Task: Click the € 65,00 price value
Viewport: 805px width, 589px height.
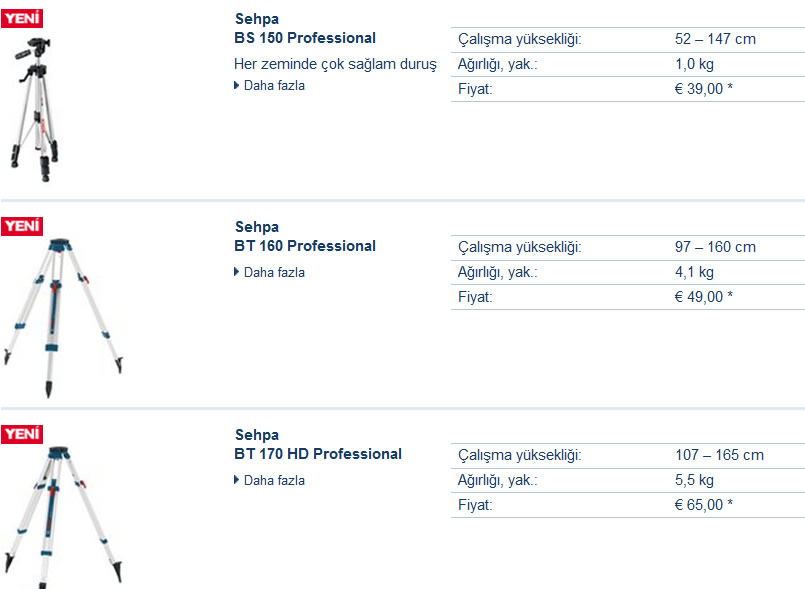Action: coord(704,505)
